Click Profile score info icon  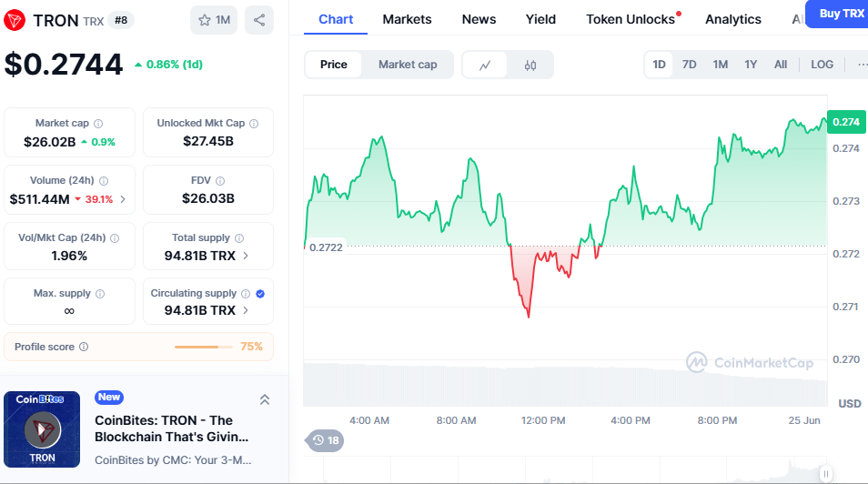84,347
